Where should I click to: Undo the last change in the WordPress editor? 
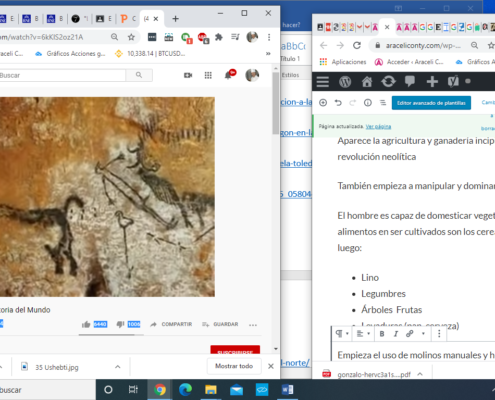tap(338, 103)
